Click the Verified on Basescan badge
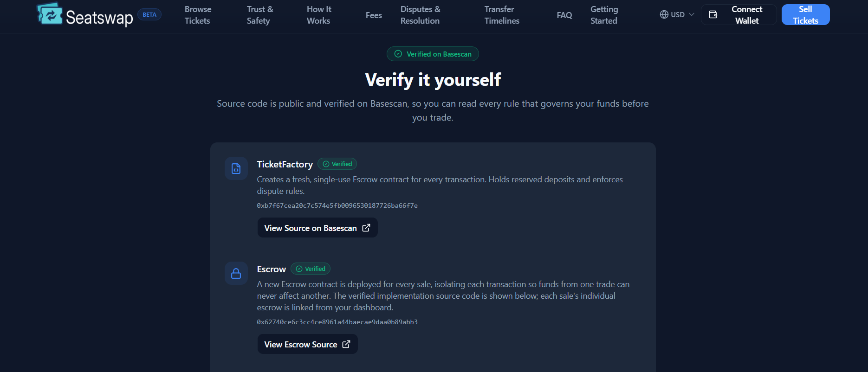868x372 pixels. [x=433, y=54]
